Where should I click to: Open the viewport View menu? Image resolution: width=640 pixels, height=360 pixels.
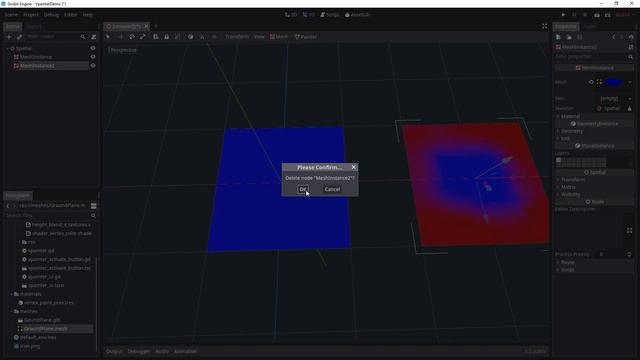259,37
